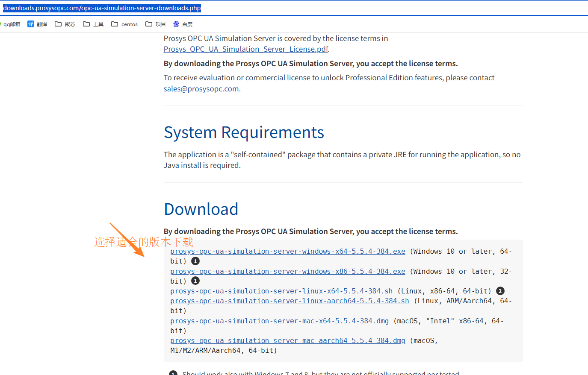Click the sales@prosysopc.com email link
588x375 pixels.
click(x=201, y=89)
